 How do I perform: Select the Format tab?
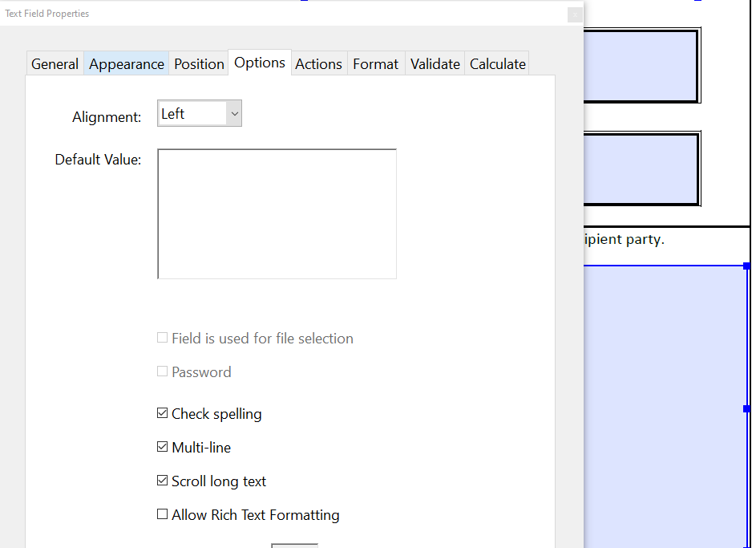click(375, 63)
